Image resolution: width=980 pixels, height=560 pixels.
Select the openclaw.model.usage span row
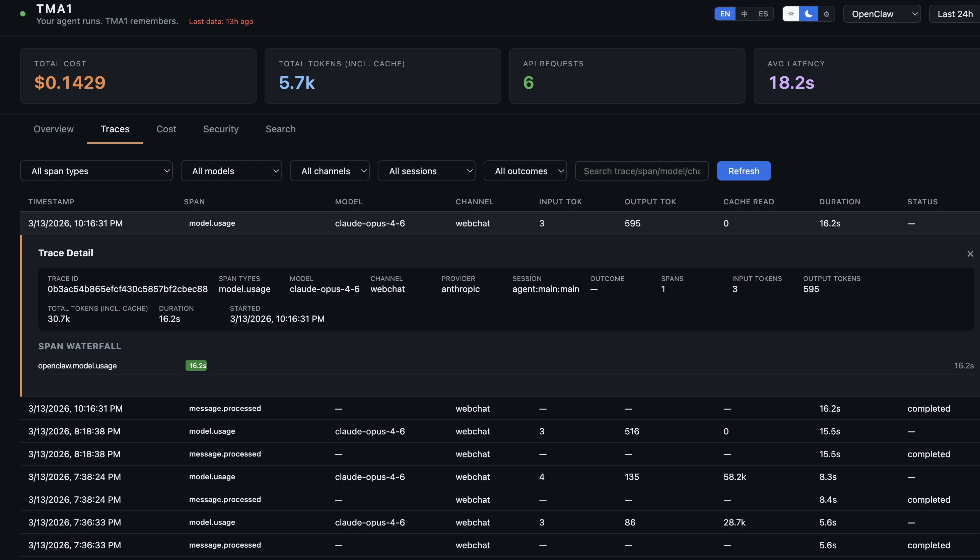tap(77, 365)
